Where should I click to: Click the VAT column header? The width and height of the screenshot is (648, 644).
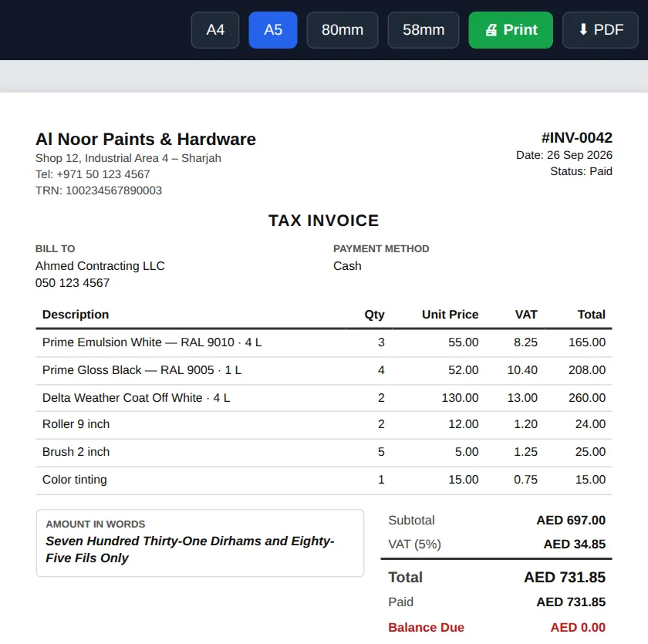click(526, 315)
